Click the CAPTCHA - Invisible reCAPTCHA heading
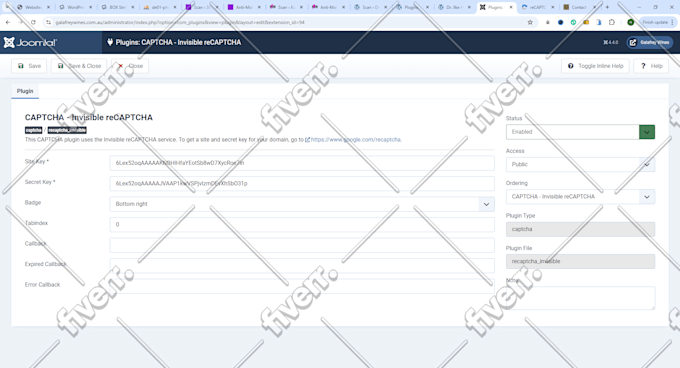The width and height of the screenshot is (680, 368). (88, 117)
